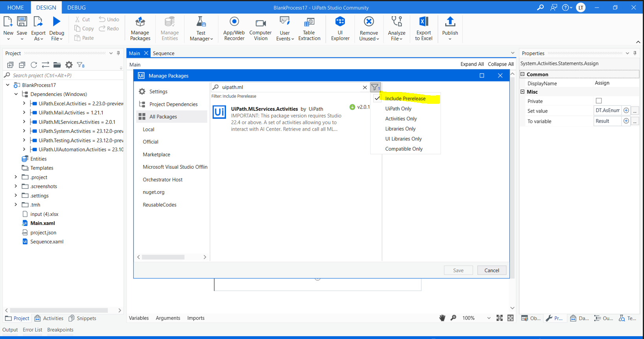
Task: Open the designer zoom percentage dropdown
Action: click(489, 318)
